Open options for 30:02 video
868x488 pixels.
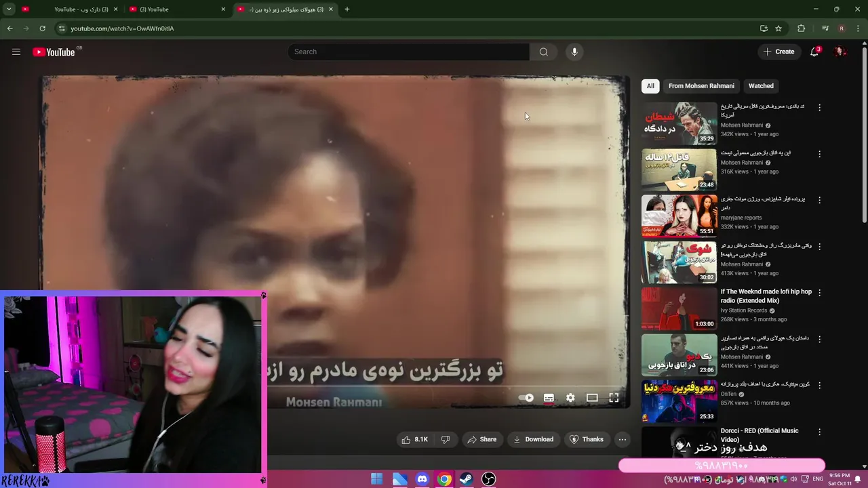(x=819, y=246)
